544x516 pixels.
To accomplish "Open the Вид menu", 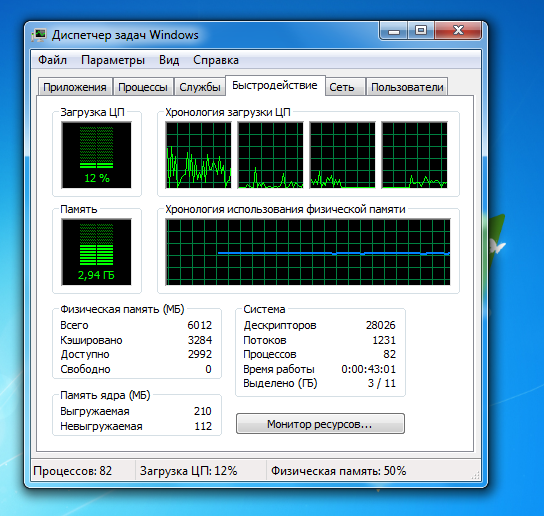I will [169, 60].
